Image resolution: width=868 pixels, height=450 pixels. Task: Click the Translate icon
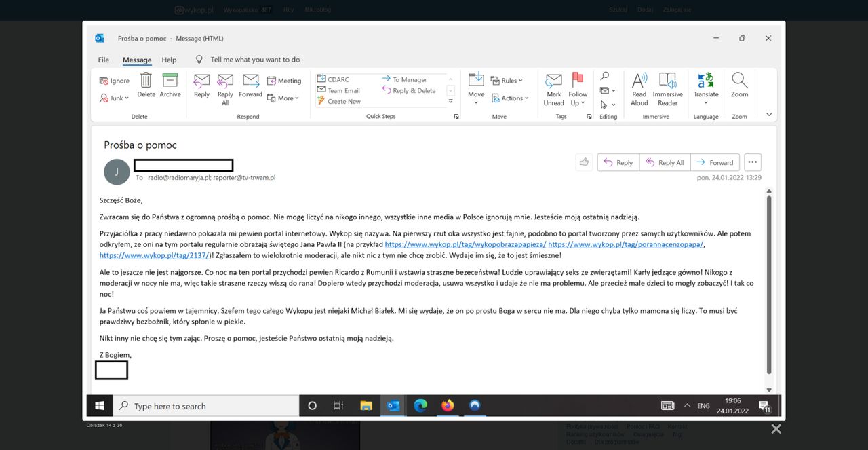(x=706, y=80)
